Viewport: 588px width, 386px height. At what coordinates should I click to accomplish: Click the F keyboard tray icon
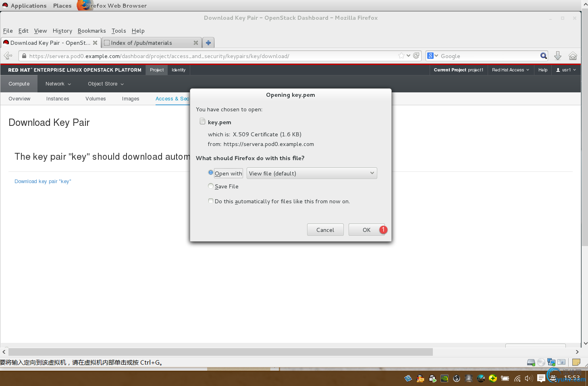click(x=469, y=378)
